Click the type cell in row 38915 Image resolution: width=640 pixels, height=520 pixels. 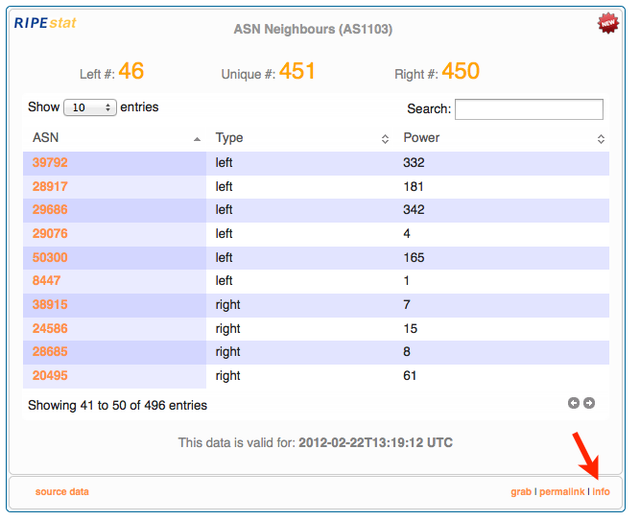pyautogui.click(x=228, y=305)
